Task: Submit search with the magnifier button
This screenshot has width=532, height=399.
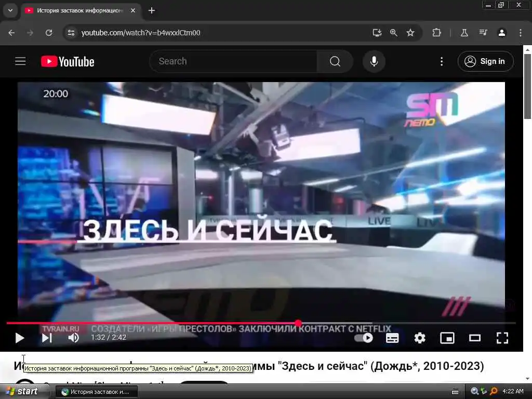Action: 335,61
